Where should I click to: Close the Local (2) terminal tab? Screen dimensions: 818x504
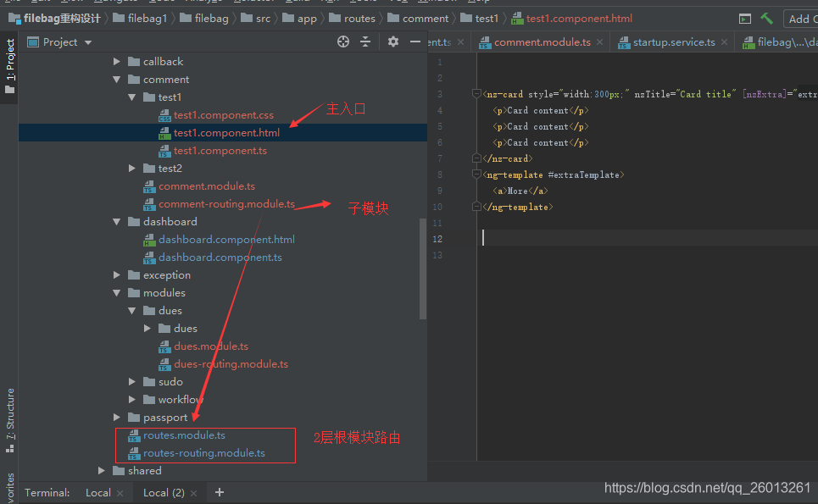[x=193, y=493]
